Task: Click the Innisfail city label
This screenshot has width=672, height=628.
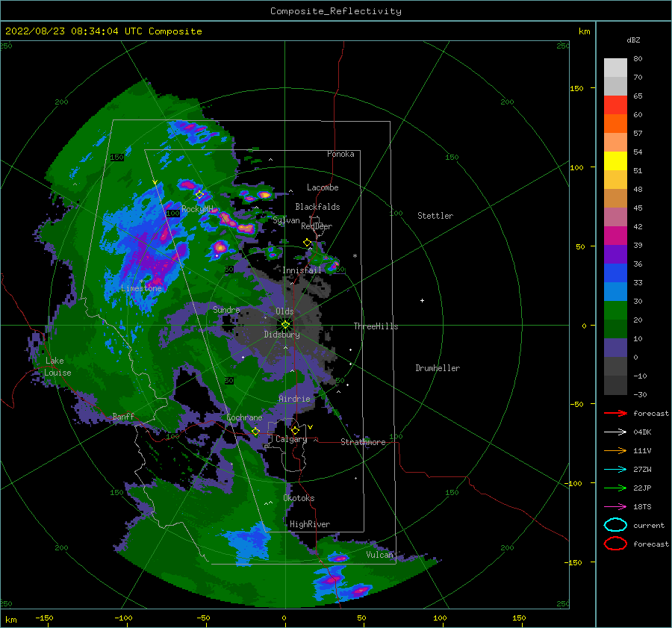Action: (x=302, y=270)
